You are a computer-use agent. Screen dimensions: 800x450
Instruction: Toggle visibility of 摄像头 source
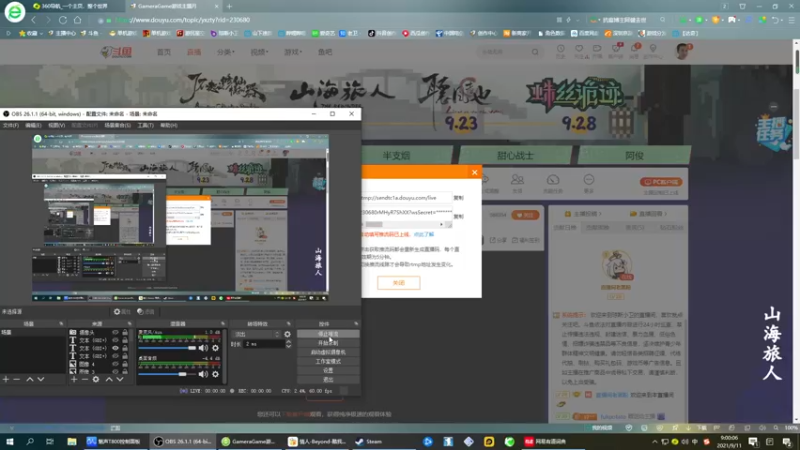pos(115,333)
